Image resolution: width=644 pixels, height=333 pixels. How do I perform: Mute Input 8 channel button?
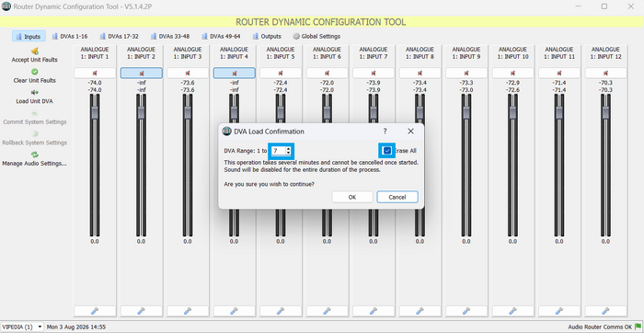(420, 73)
